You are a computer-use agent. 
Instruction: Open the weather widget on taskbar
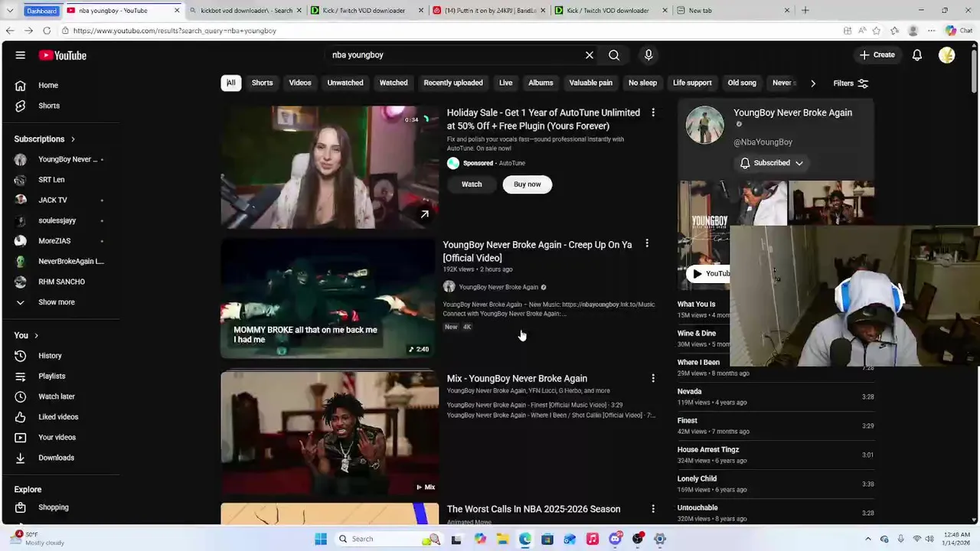[37, 539]
